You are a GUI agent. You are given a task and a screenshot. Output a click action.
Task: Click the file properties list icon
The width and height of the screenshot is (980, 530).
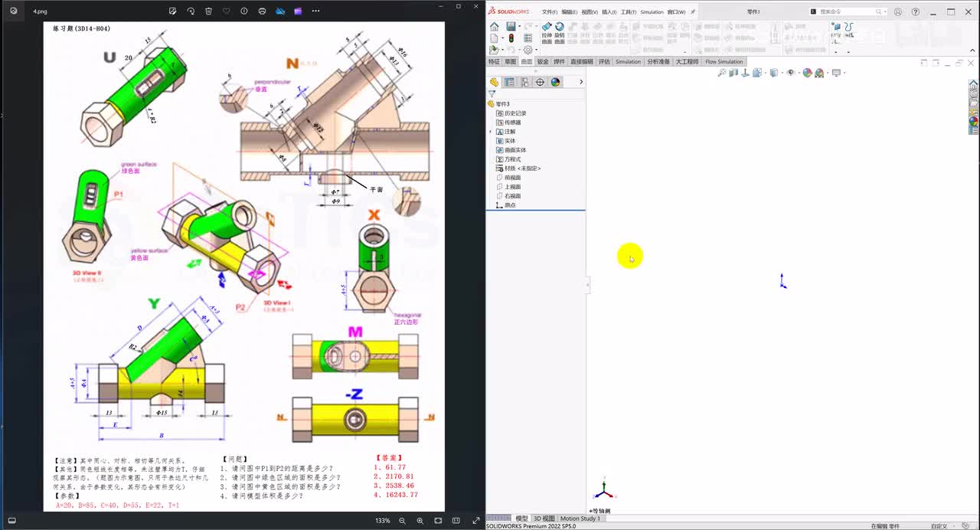[x=528, y=38]
